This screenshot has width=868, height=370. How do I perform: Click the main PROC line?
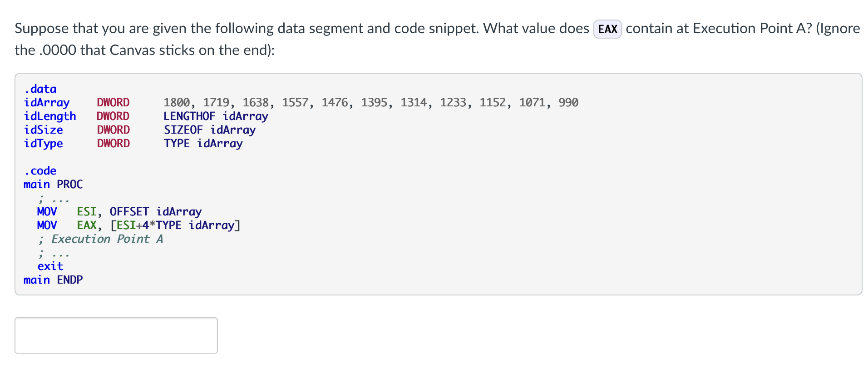click(x=53, y=184)
